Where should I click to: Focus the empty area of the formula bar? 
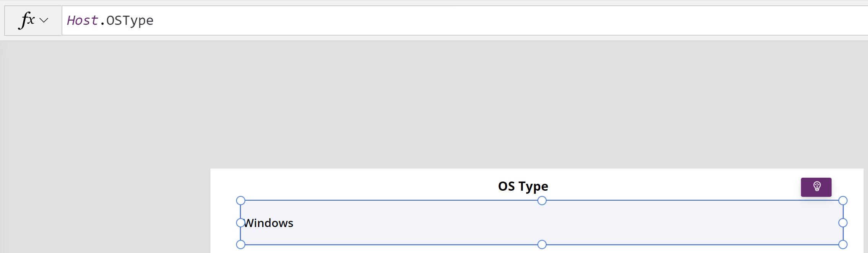coord(497,20)
